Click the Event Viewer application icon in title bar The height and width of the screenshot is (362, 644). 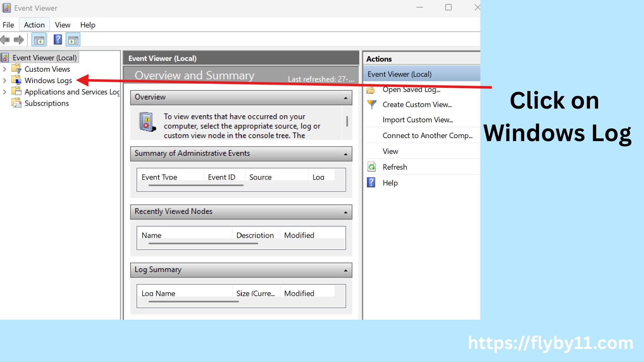pos(6,7)
